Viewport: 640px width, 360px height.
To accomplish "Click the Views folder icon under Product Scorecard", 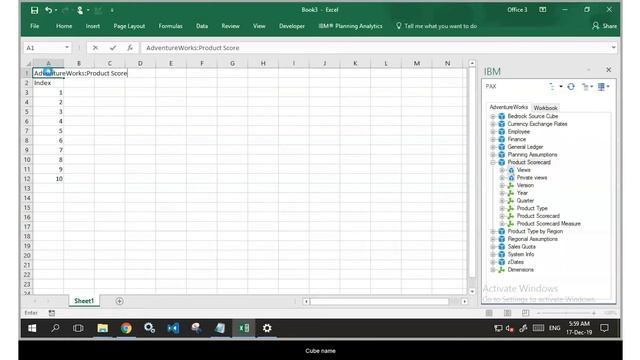I will (511, 170).
